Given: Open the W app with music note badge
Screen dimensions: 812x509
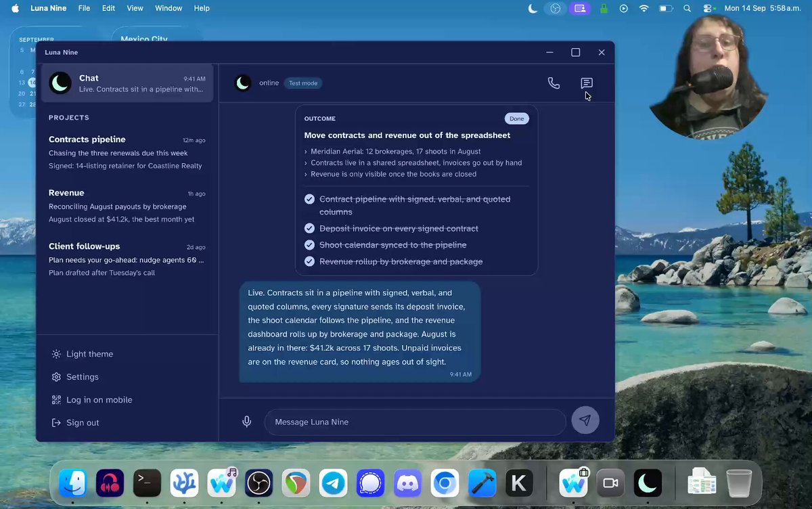Looking at the screenshot, I should 221,483.
